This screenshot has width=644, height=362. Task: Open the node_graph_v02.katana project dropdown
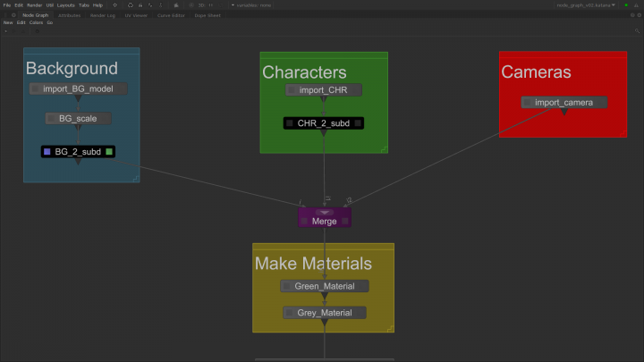[x=587, y=5]
